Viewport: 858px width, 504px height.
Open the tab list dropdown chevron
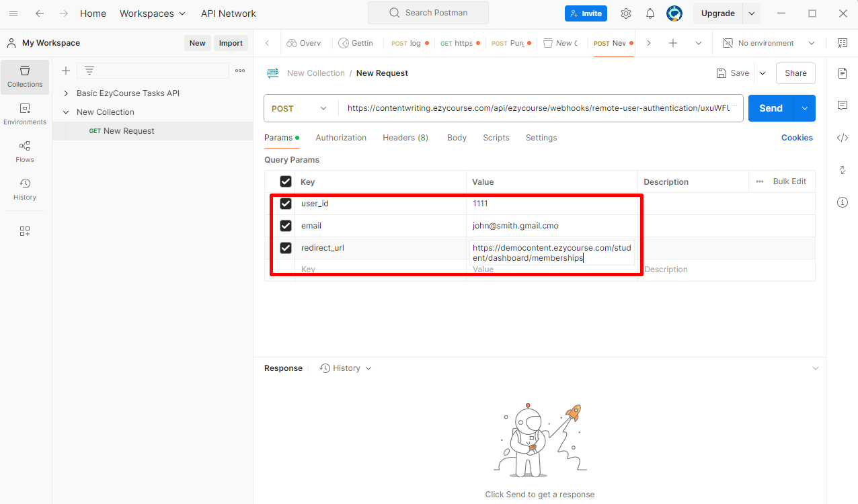pos(699,43)
